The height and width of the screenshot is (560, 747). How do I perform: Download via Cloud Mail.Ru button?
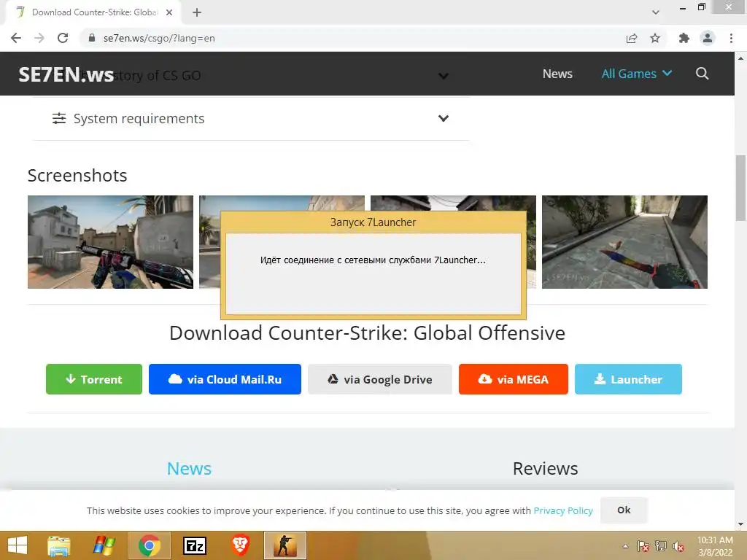point(225,379)
